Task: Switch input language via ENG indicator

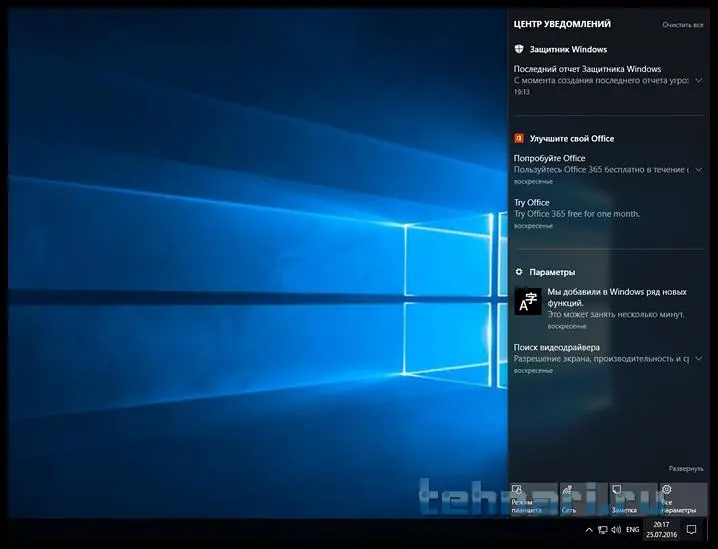Action: point(632,530)
